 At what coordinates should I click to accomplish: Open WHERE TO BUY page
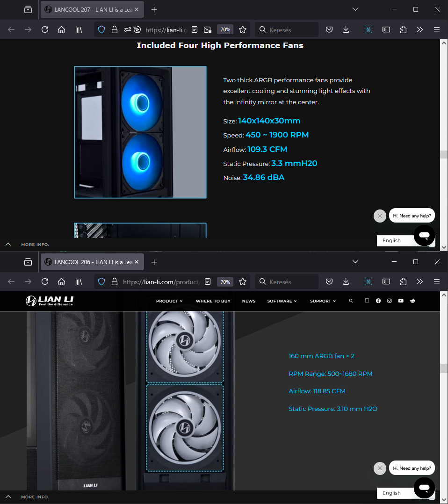click(213, 301)
